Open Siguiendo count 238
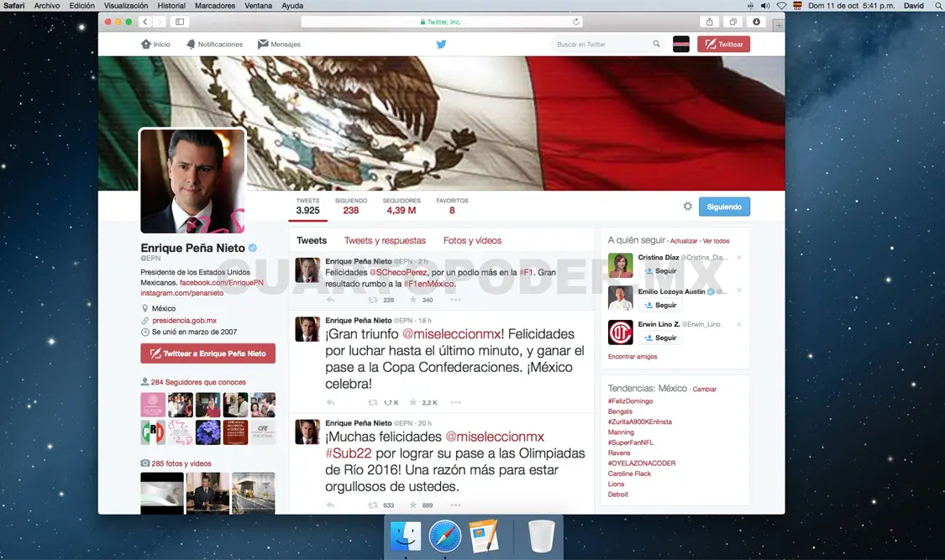 click(351, 207)
